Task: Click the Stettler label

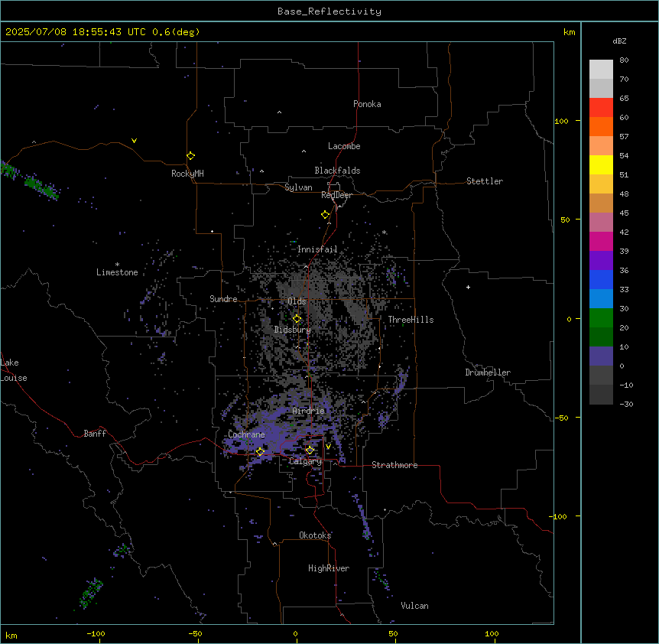Action: point(485,181)
